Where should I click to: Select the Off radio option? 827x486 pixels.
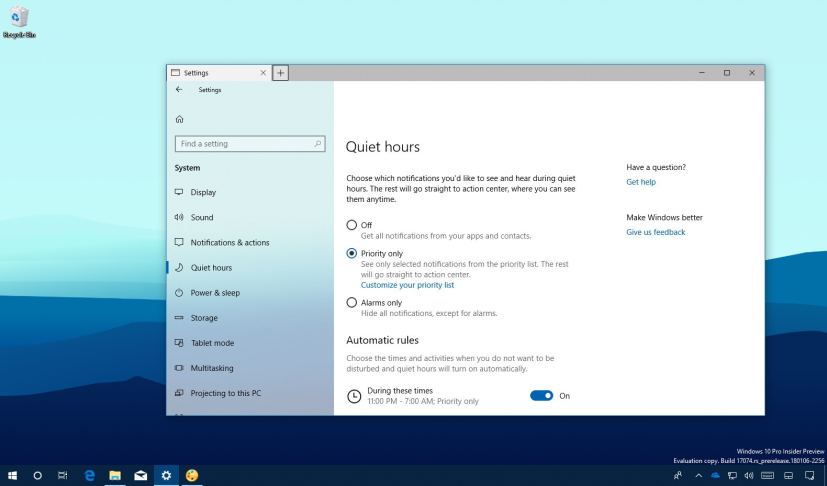pos(352,225)
